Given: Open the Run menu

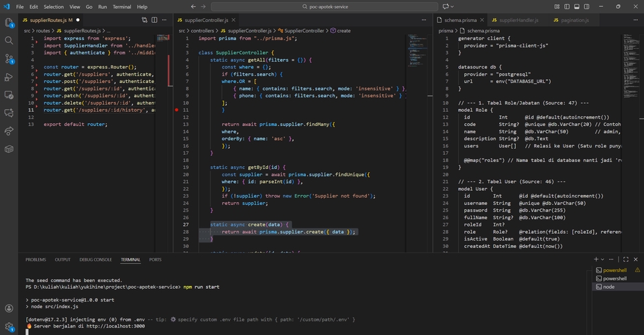Looking at the screenshot, I should click(x=102, y=7).
